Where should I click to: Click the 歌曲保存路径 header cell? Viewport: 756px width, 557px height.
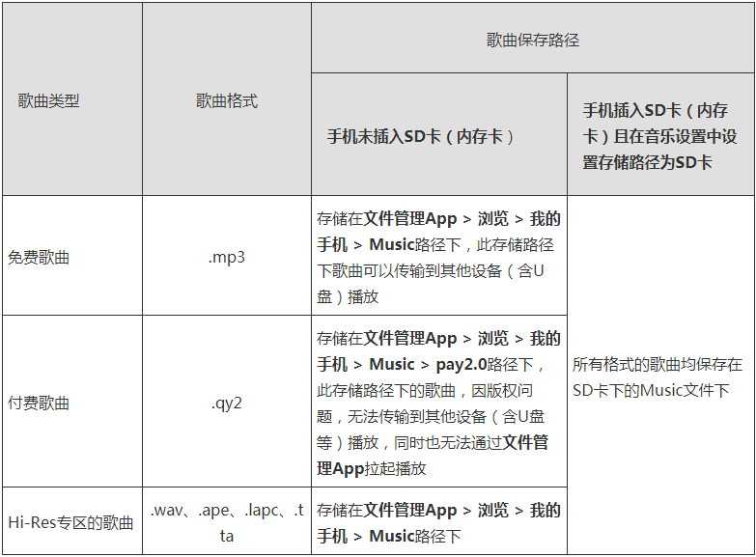(533, 38)
